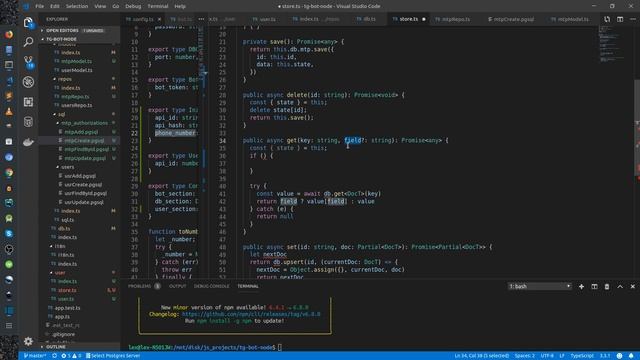
Task: Click errors and warnings count in status bar
Action: tap(71, 356)
